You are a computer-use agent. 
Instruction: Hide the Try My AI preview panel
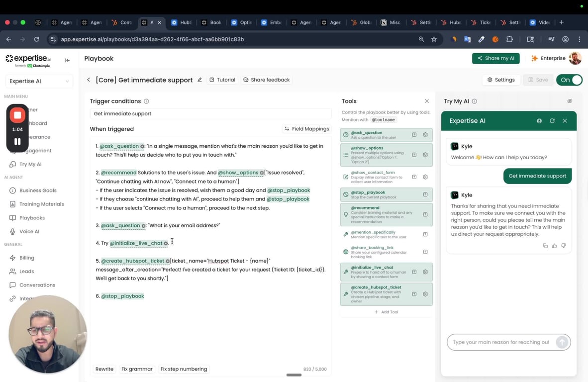570,101
